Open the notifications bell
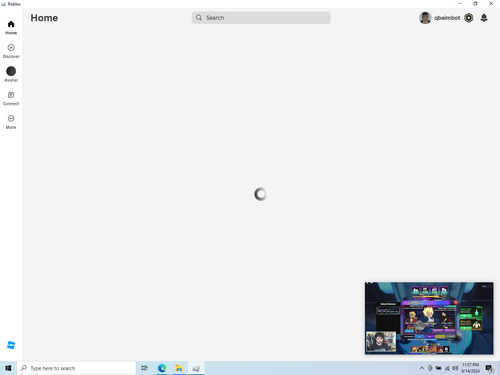Screen dimensions: 500x375 (484, 18)
